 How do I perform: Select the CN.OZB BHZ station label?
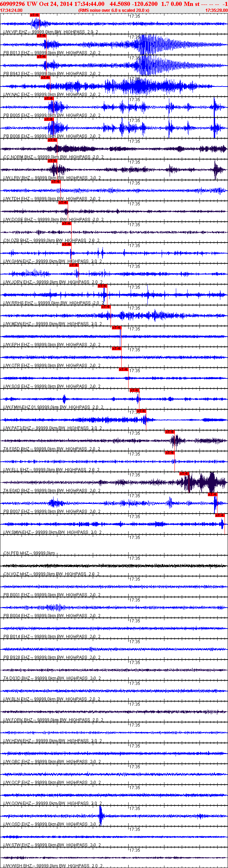51,240
